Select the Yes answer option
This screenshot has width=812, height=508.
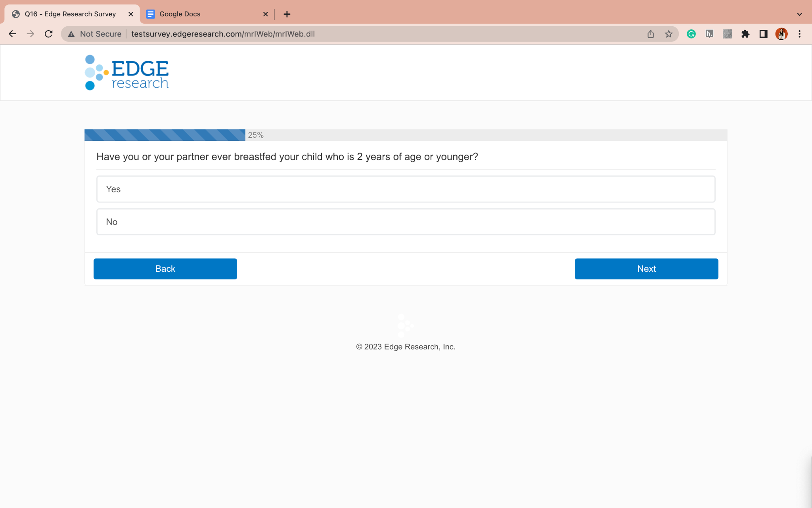[406, 189]
